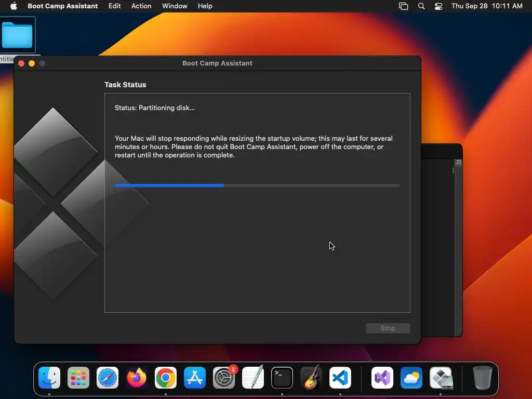Screen dimensions: 532x399
Task: Click the Terminal window title bar behind
Action: coord(442,151)
